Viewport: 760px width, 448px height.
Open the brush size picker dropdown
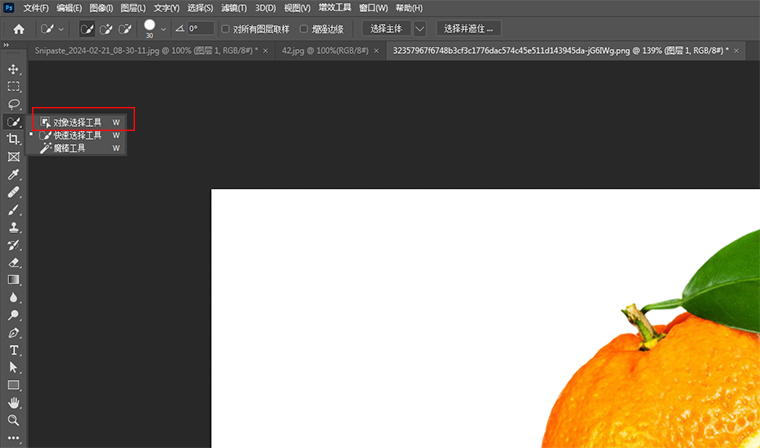point(165,29)
